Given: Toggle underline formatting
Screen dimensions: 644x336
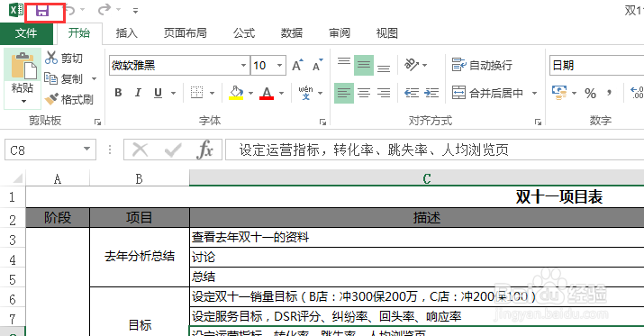Looking at the screenshot, I should [x=159, y=93].
